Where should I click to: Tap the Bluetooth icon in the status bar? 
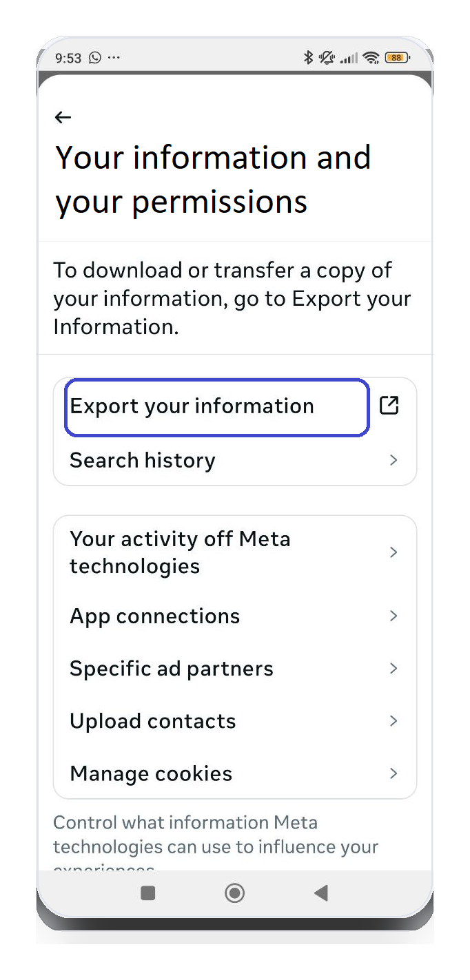309,58
